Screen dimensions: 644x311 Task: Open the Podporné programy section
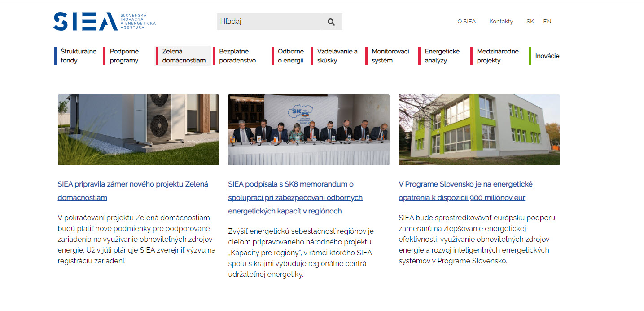pos(124,55)
